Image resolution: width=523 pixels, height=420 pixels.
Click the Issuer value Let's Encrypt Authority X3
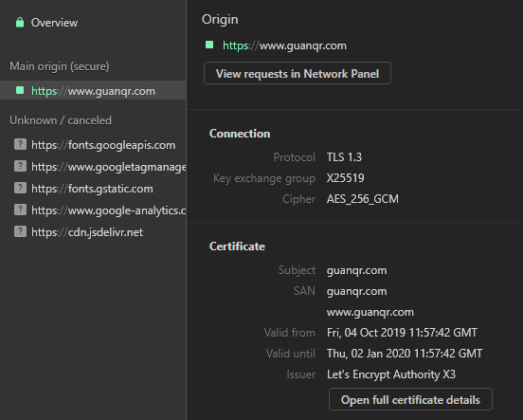tap(391, 374)
